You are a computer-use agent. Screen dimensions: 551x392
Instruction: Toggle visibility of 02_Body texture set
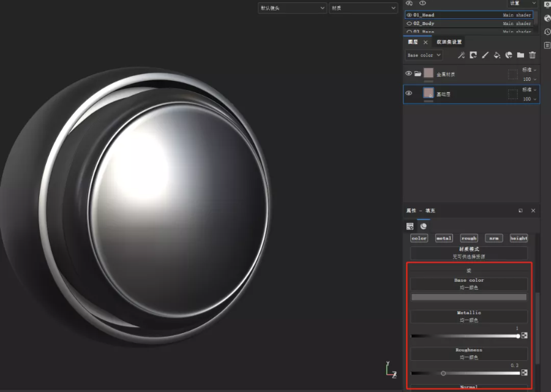click(409, 23)
